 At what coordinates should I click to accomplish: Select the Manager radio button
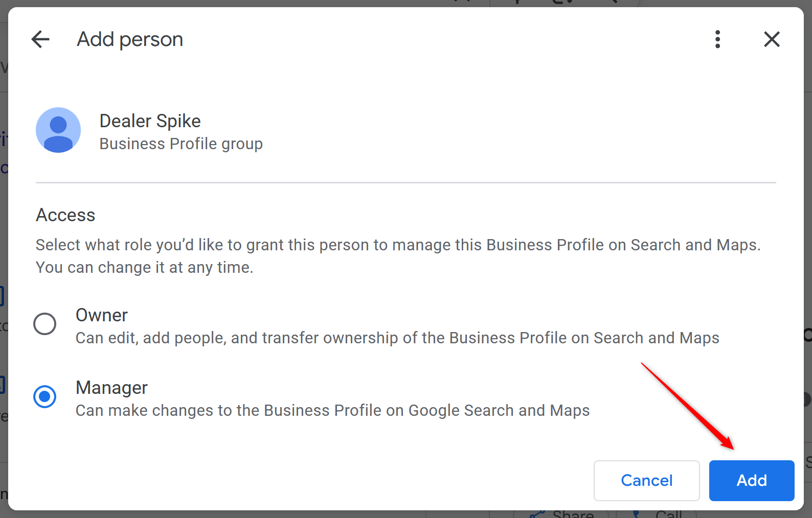click(x=45, y=396)
